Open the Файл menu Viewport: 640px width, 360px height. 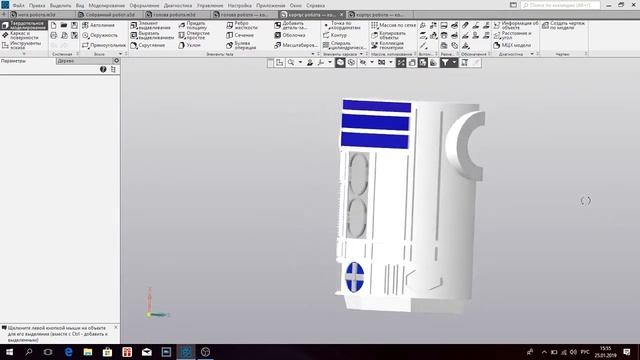(x=18, y=6)
